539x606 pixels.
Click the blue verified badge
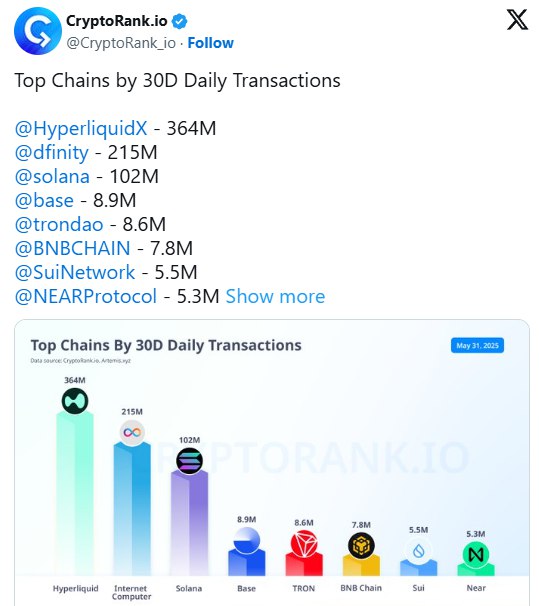[x=179, y=21]
